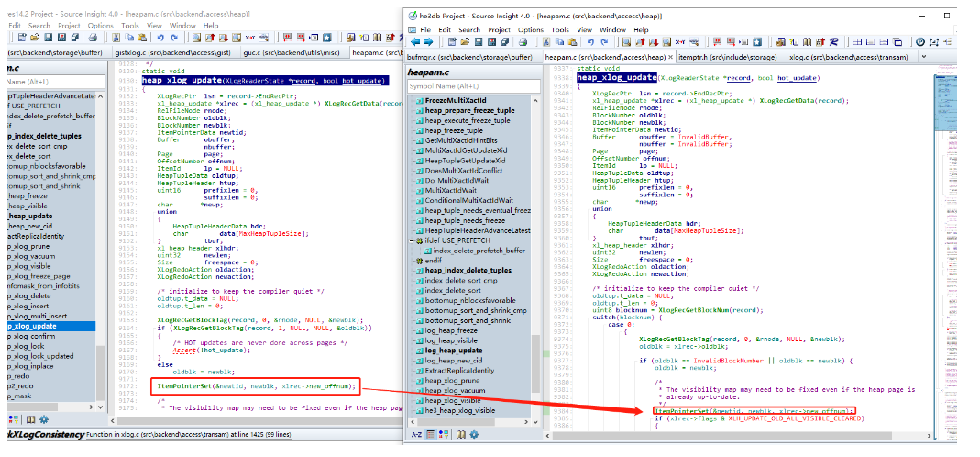The height and width of the screenshot is (457, 980).
Task: Select ExtractReplicaIdentity in he3db symbol list
Action: [x=459, y=371]
